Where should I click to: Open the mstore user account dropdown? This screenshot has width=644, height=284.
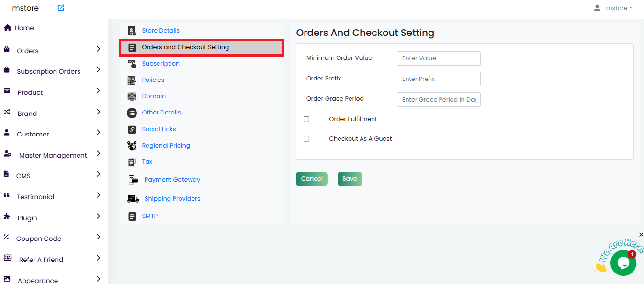pos(613,8)
